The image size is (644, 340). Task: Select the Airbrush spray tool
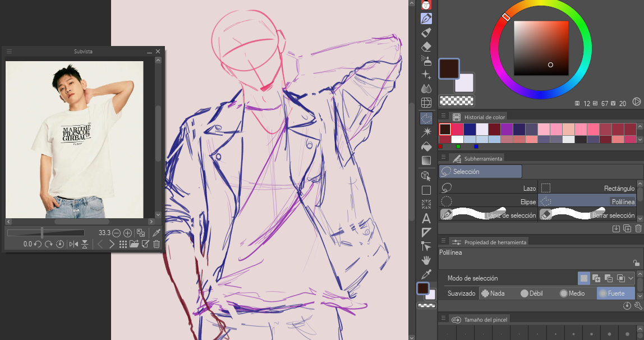tap(426, 61)
